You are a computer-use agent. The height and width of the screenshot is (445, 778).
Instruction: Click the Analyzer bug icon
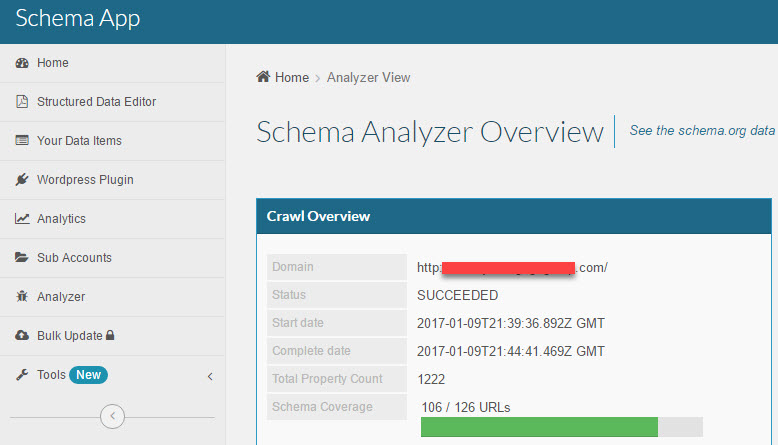pyautogui.click(x=22, y=297)
